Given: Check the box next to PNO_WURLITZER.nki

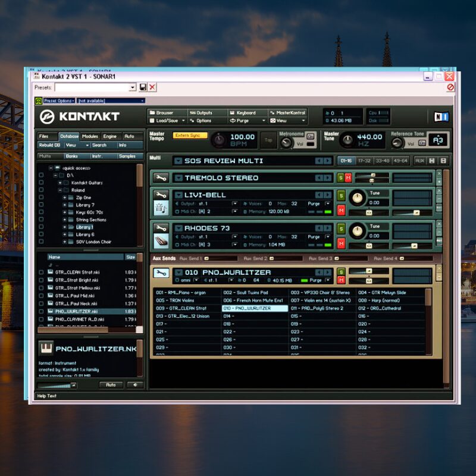Looking at the screenshot, I should click(x=41, y=311).
